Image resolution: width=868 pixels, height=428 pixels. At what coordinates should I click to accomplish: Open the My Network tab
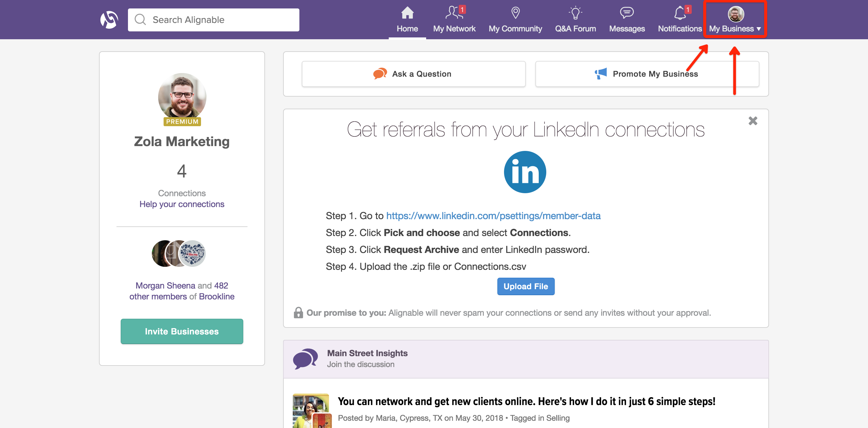[454, 20]
